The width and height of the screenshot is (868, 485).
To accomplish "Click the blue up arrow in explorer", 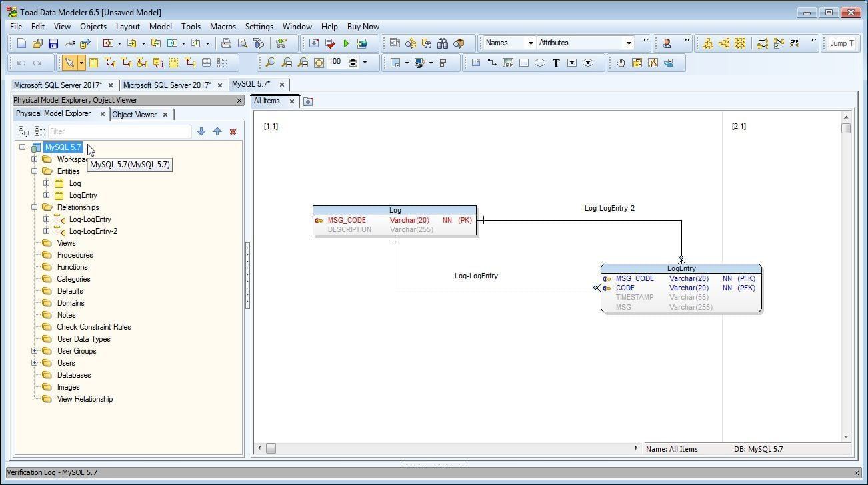I will [217, 131].
